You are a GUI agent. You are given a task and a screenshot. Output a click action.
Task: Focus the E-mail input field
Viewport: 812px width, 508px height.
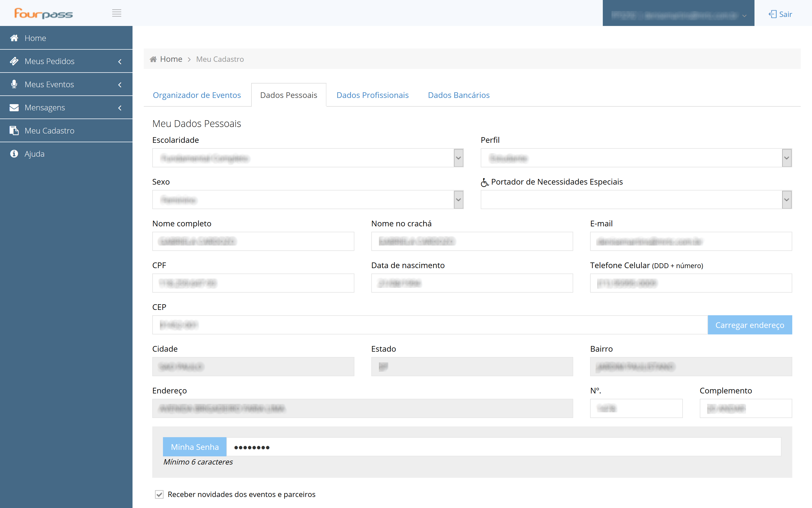(691, 241)
